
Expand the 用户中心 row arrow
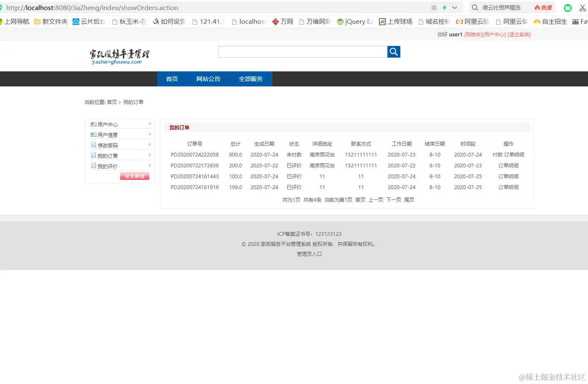click(x=150, y=124)
